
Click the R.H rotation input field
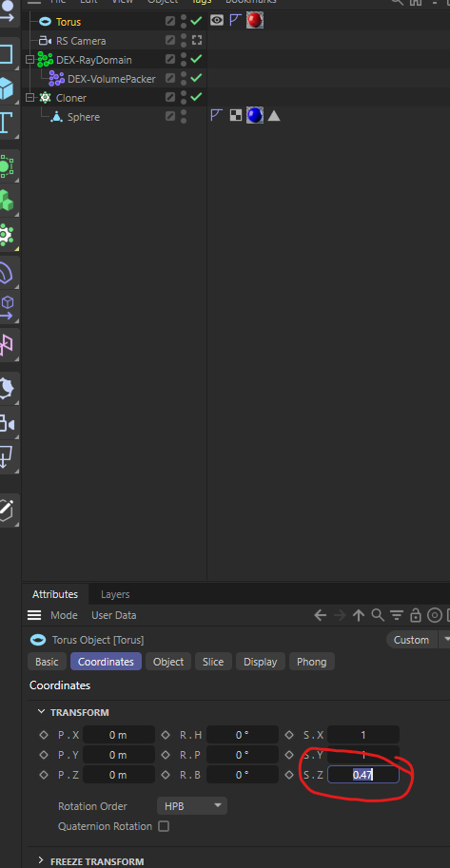coord(243,735)
